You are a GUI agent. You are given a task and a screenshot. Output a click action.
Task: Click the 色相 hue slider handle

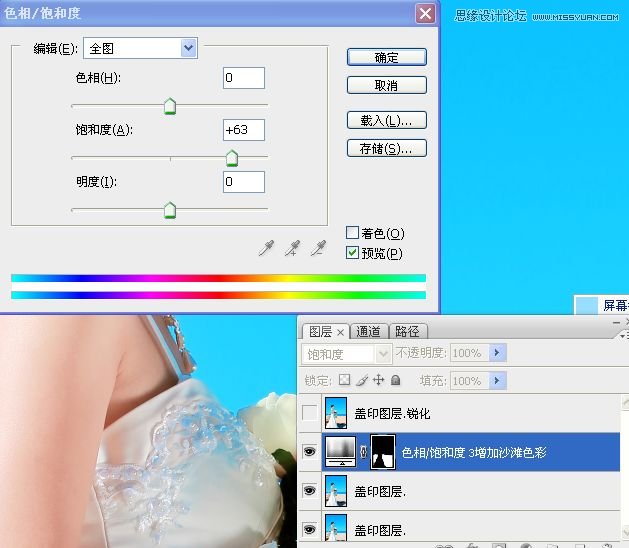pos(170,106)
